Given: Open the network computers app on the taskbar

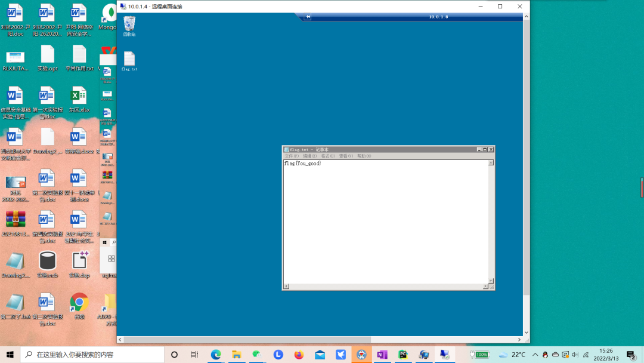Looking at the screenshot, I should point(424,355).
